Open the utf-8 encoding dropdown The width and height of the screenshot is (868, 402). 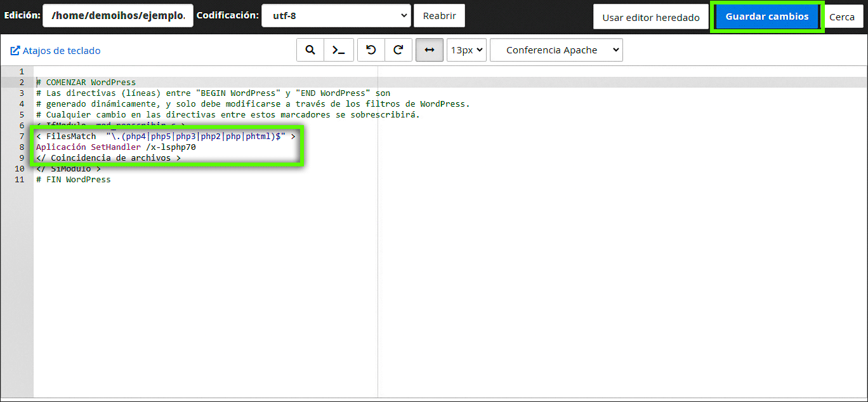point(336,15)
